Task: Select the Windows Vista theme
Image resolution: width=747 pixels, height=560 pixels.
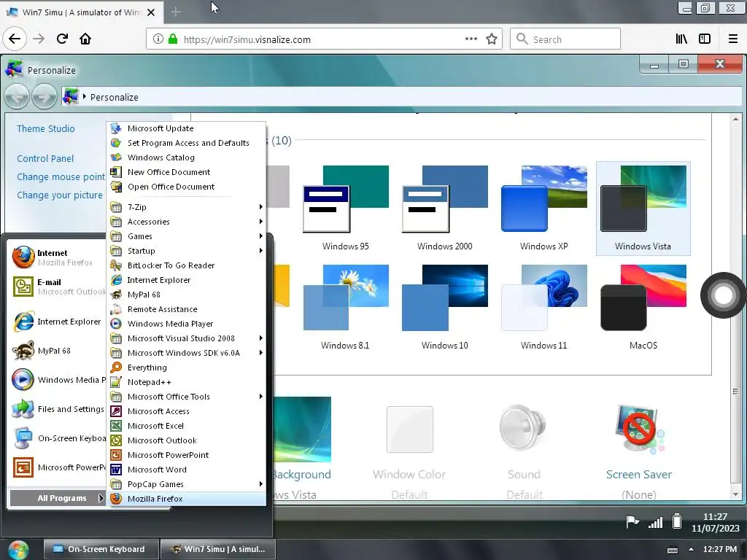Action: pyautogui.click(x=643, y=209)
